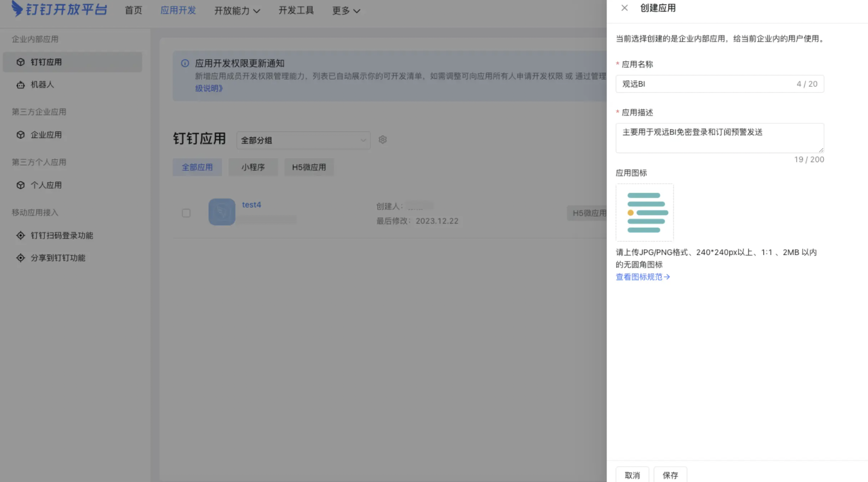The height and width of the screenshot is (482, 868).
Task: Click the 应用名称 input field
Action: click(720, 84)
